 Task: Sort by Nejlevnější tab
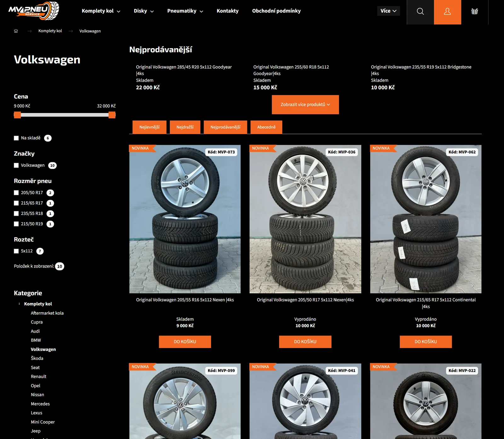pyautogui.click(x=149, y=127)
